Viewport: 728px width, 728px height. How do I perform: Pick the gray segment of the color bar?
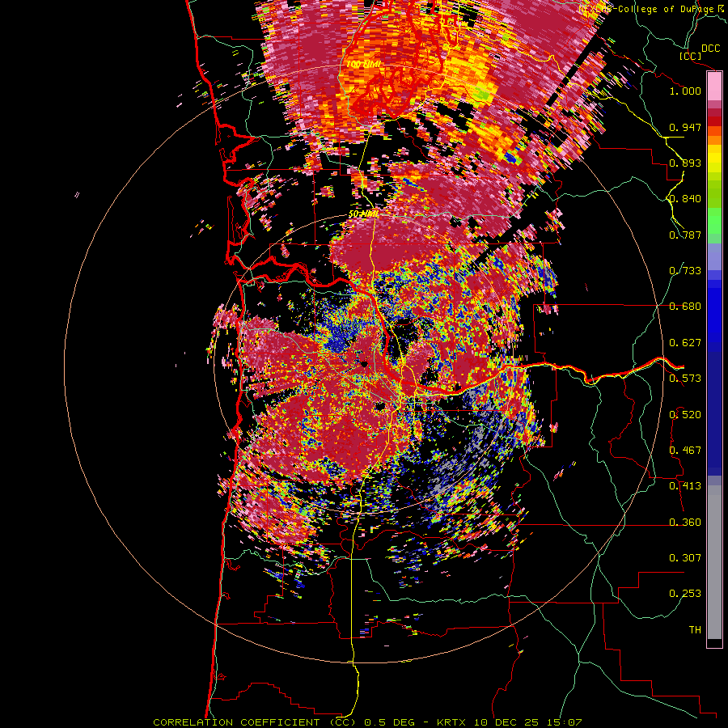pyautogui.click(x=714, y=562)
